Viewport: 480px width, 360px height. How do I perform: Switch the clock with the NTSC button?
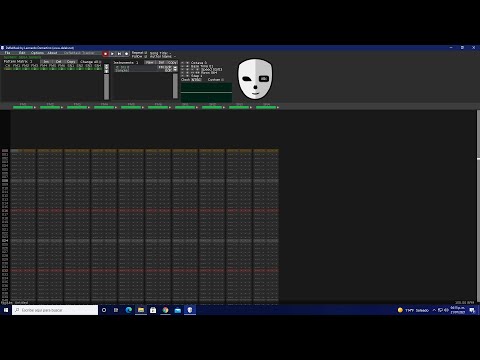click(x=196, y=80)
